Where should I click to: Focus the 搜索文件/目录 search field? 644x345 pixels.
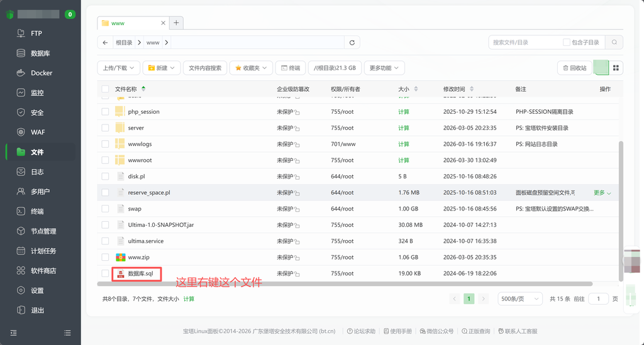(525, 42)
